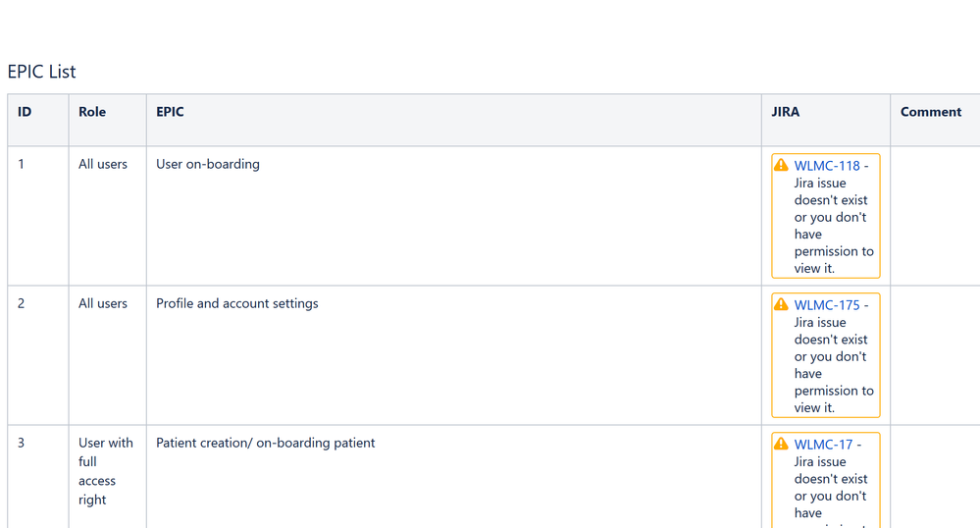
Task: Click the empty Comment cell for row 1
Action: 935,216
